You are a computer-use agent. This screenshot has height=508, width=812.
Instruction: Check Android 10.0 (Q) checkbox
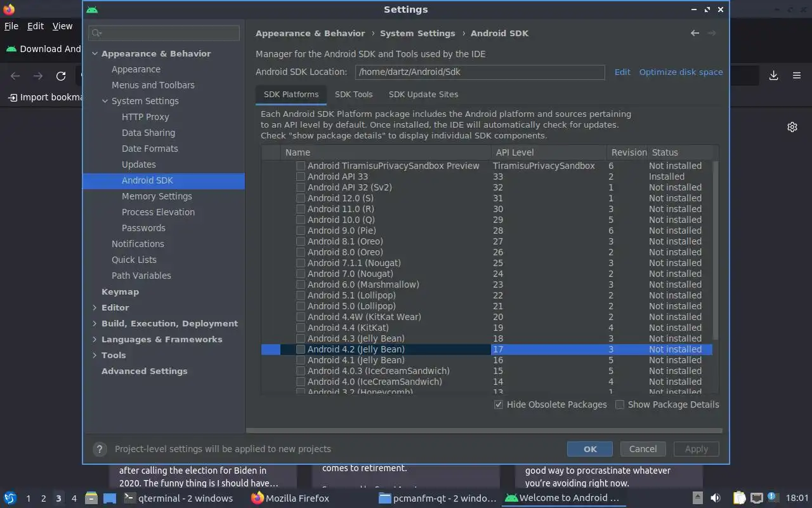click(301, 220)
